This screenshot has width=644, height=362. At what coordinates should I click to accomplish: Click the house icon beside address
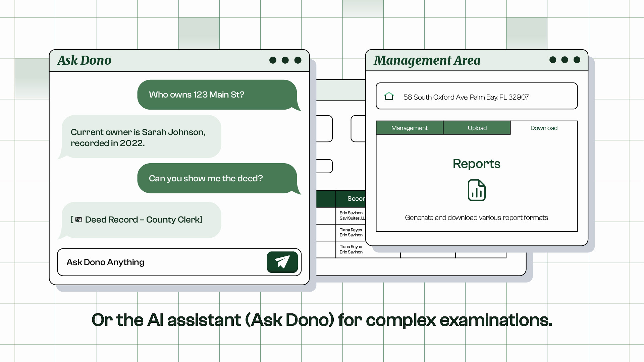point(389,96)
